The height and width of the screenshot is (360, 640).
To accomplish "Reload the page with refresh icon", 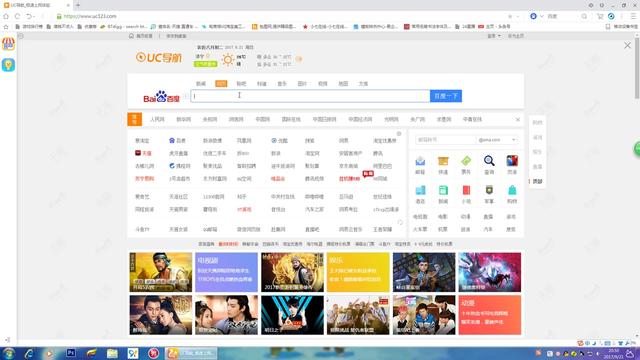I will pos(17,16).
